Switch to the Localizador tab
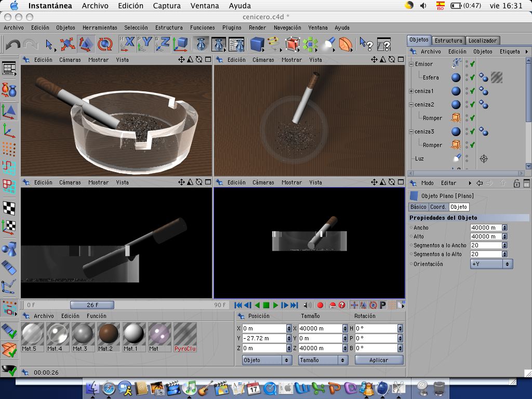The width and height of the screenshot is (532, 399). pyautogui.click(x=482, y=41)
